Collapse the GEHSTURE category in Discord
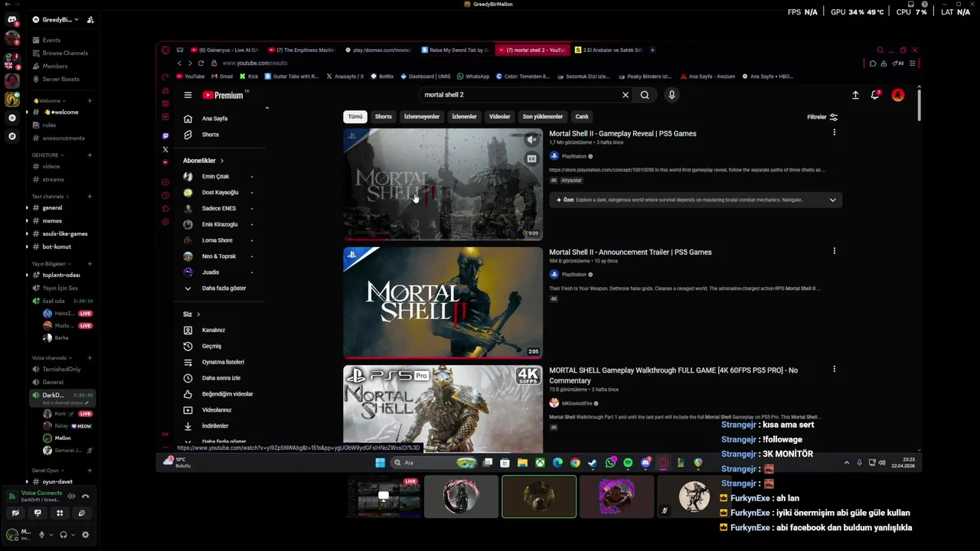 click(x=47, y=155)
